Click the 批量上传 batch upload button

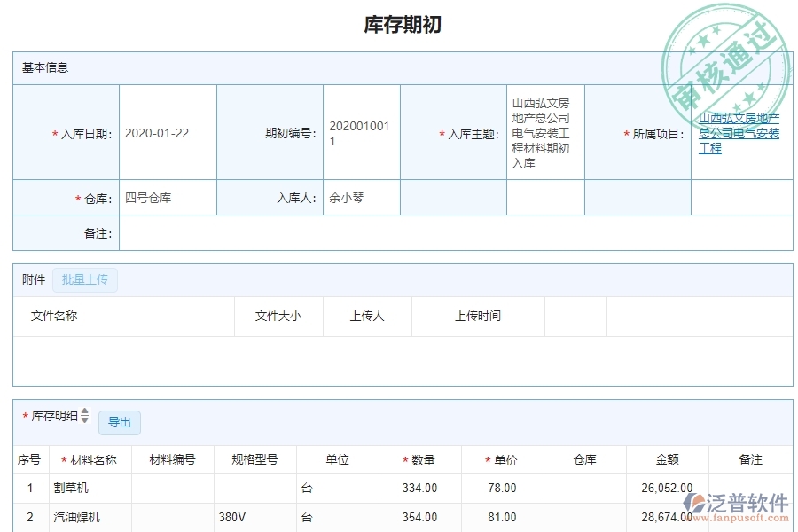85,279
